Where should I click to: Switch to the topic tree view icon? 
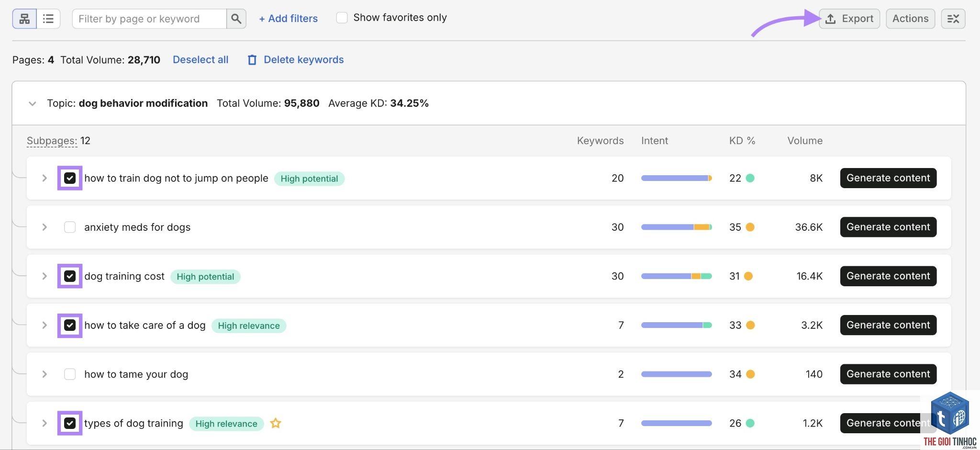tap(24, 19)
